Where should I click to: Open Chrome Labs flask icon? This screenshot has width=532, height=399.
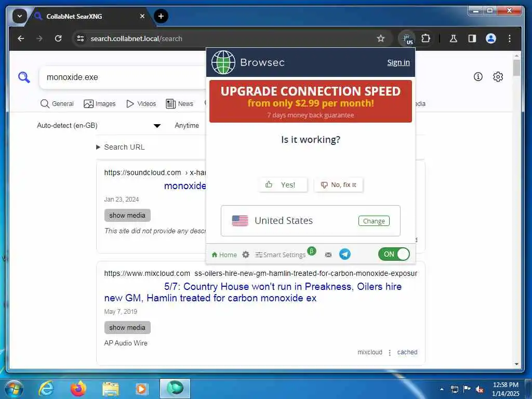[453, 38]
